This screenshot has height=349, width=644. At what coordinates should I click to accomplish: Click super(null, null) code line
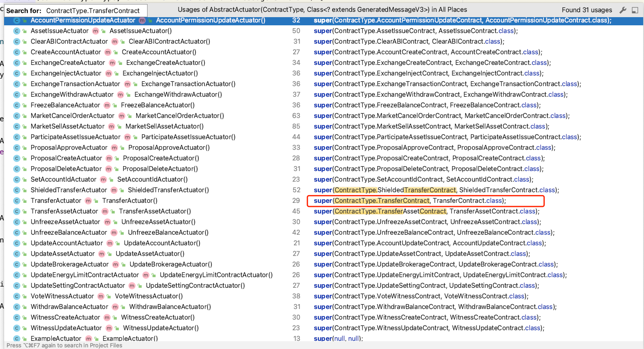[338, 338]
